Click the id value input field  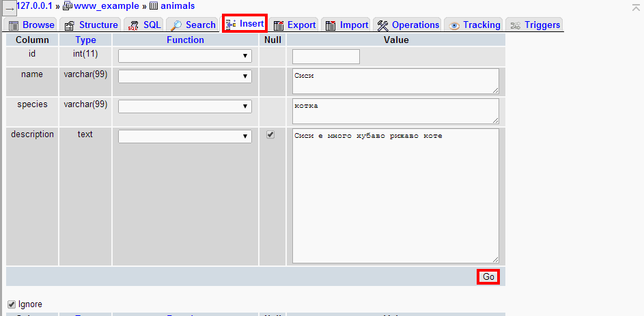point(326,57)
